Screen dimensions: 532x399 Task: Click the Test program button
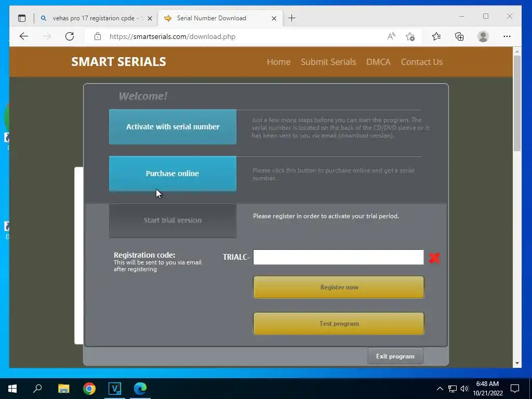[x=339, y=324]
